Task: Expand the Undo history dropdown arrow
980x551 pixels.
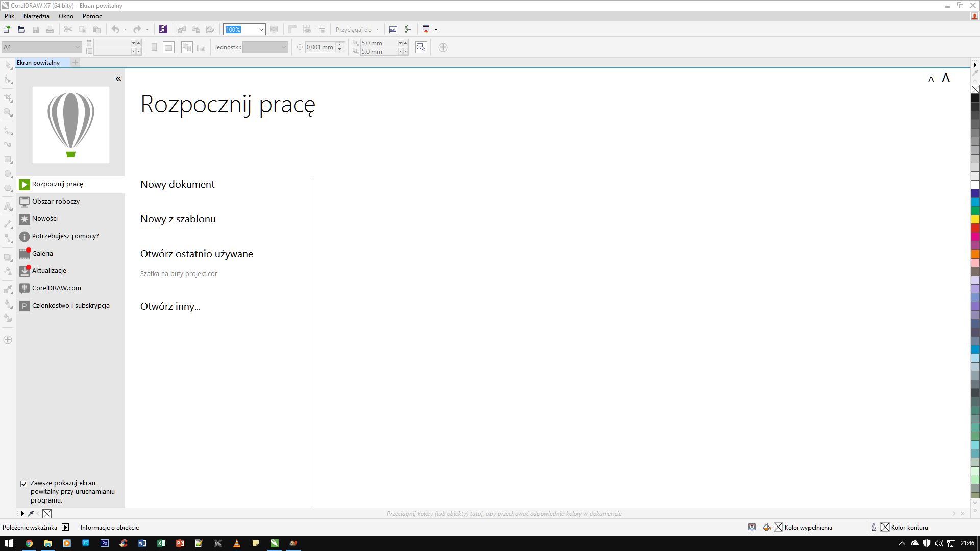Action: pos(125,29)
